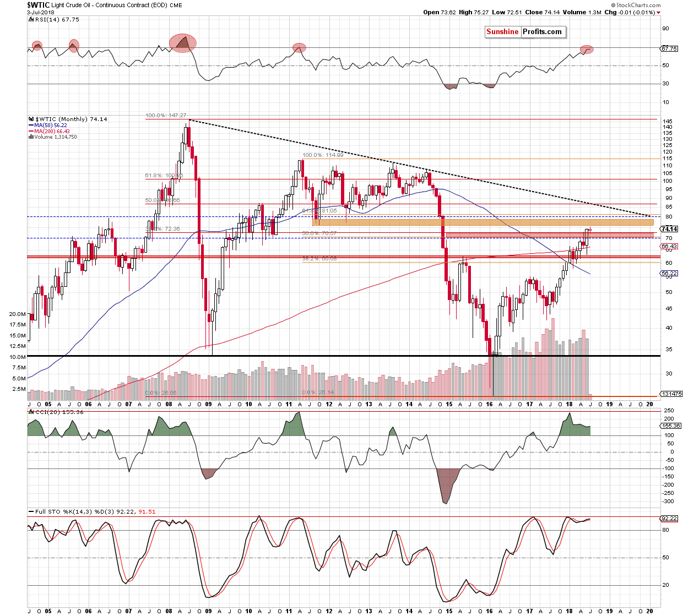Image resolution: width=683 pixels, height=616 pixels.
Task: Click the RSI(14) 67.75 panel label
Action: pyautogui.click(x=57, y=19)
